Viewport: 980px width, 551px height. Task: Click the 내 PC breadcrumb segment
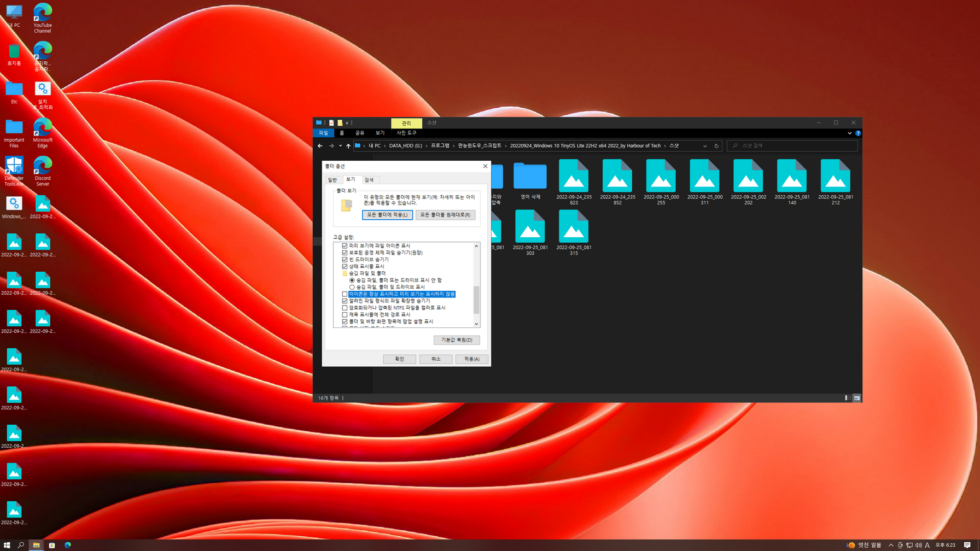click(375, 146)
